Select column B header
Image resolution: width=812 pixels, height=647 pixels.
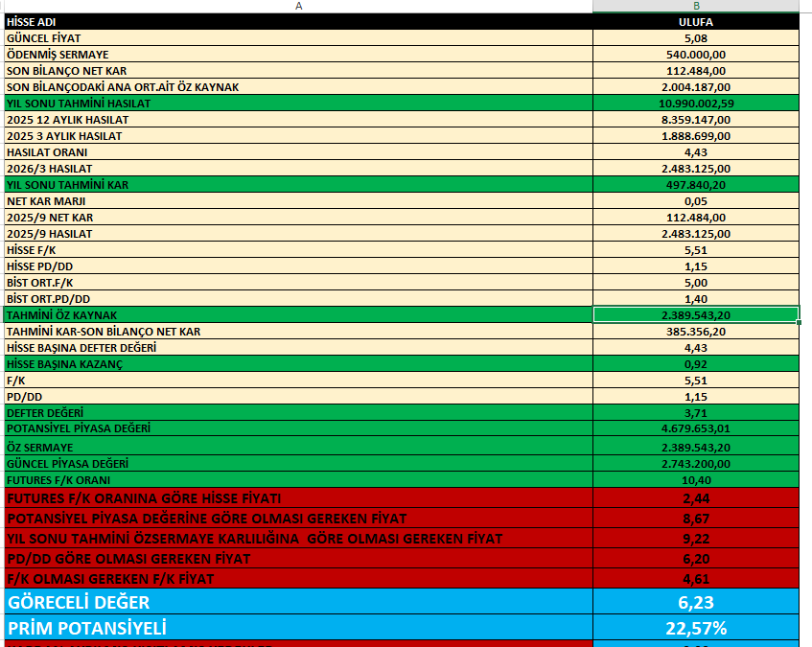click(696, 6)
